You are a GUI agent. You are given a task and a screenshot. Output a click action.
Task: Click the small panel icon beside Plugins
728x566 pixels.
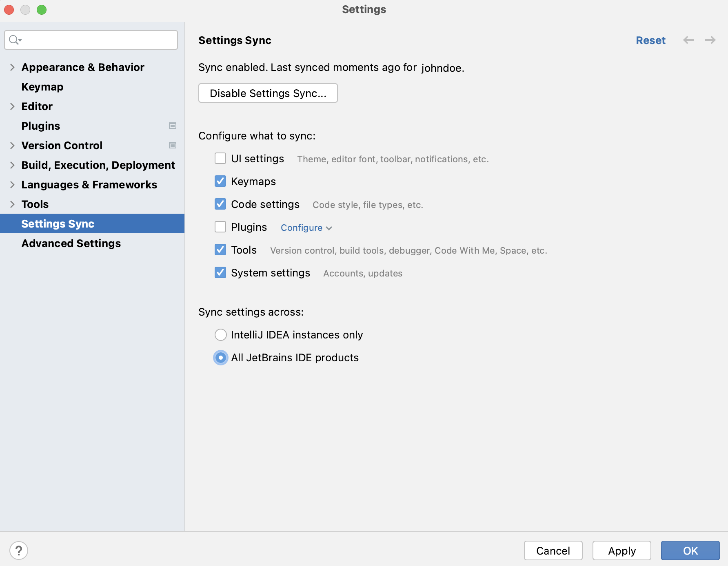[x=173, y=126]
